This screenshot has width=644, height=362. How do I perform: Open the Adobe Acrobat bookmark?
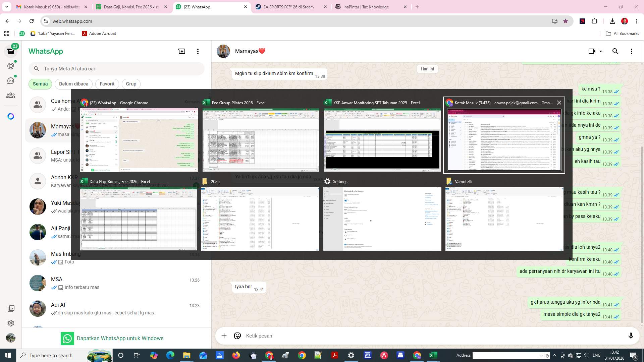point(99,34)
